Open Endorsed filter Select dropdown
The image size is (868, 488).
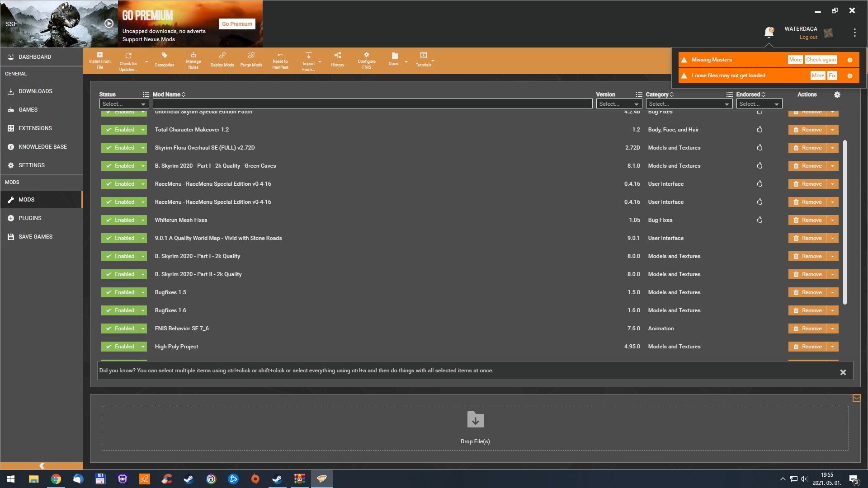click(759, 104)
